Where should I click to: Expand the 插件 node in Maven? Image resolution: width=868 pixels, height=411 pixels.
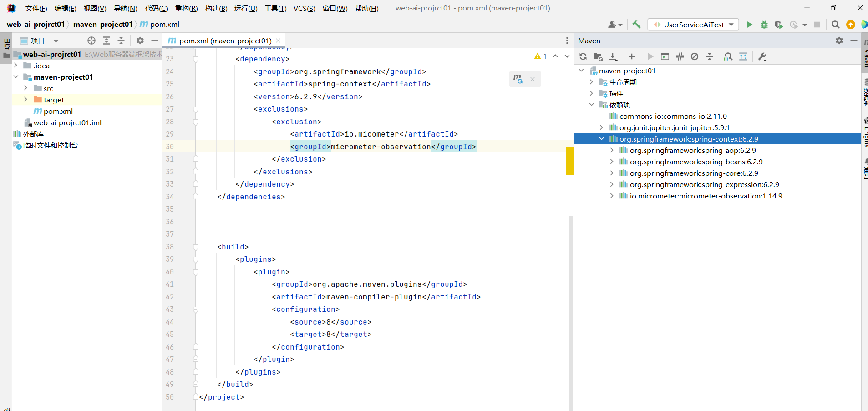(591, 93)
